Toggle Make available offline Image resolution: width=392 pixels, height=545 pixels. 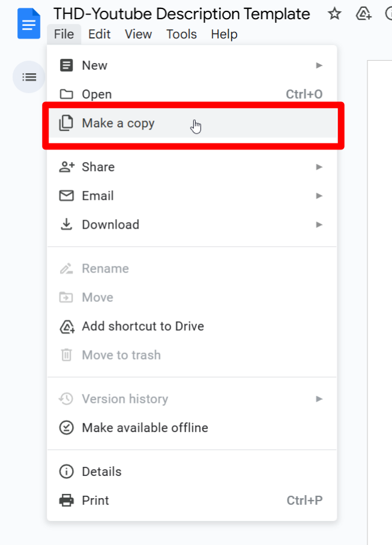click(144, 428)
